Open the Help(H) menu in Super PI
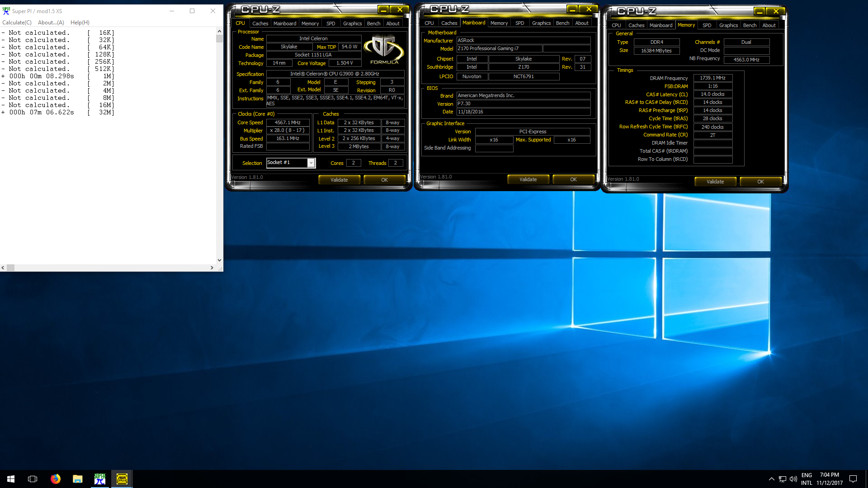The image size is (868, 488). pyautogui.click(x=80, y=23)
